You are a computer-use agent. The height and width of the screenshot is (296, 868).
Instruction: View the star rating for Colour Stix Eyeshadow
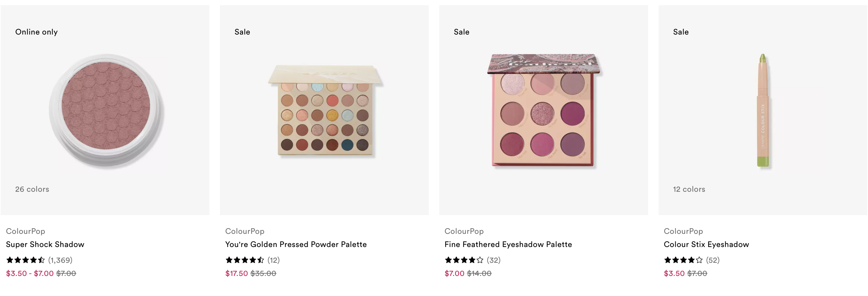(684, 260)
